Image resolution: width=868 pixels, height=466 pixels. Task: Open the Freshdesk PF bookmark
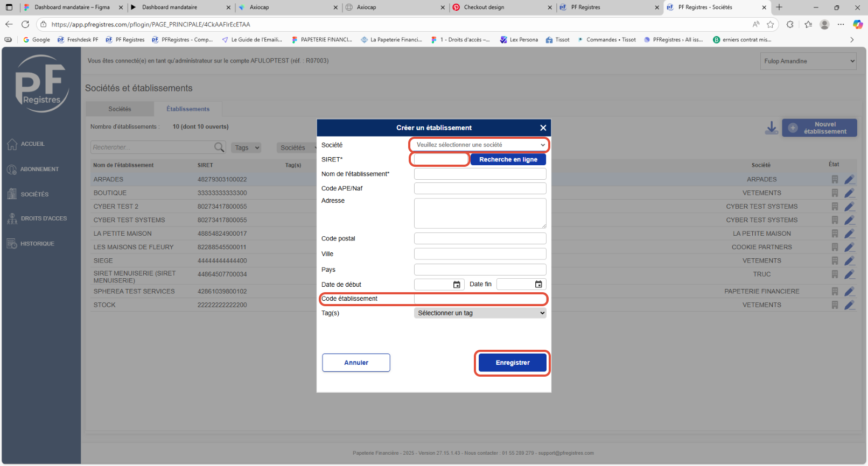click(78, 39)
